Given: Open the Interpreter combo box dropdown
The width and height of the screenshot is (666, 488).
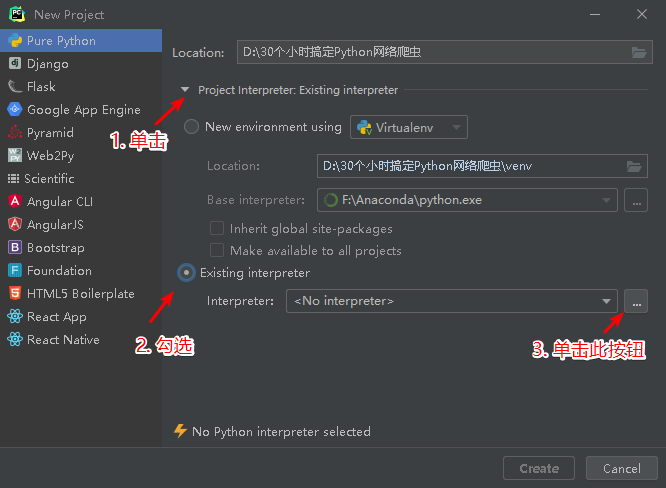Looking at the screenshot, I should coord(606,301).
